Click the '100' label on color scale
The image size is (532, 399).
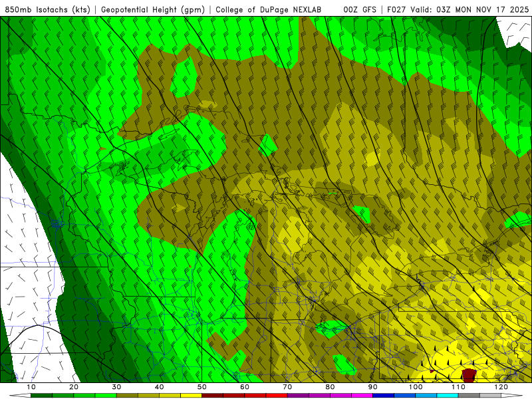[x=416, y=387]
